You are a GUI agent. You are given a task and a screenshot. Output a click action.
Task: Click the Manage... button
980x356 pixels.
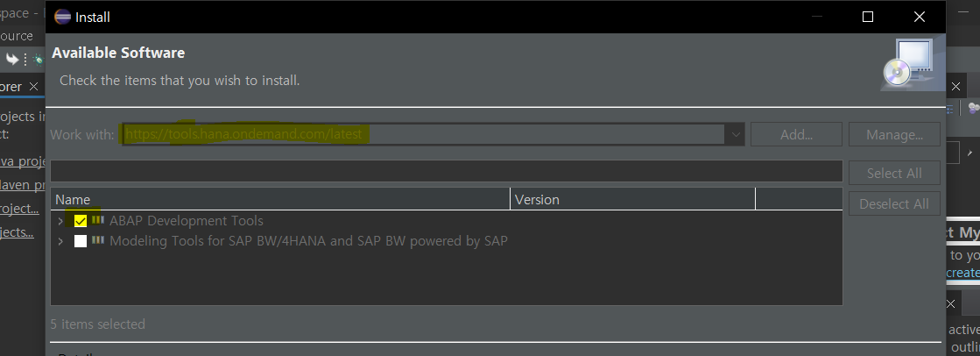(x=894, y=134)
